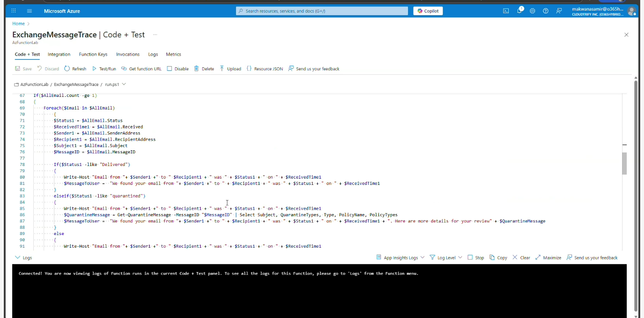Open the notifications bell icon
644x318 pixels.
(519, 11)
